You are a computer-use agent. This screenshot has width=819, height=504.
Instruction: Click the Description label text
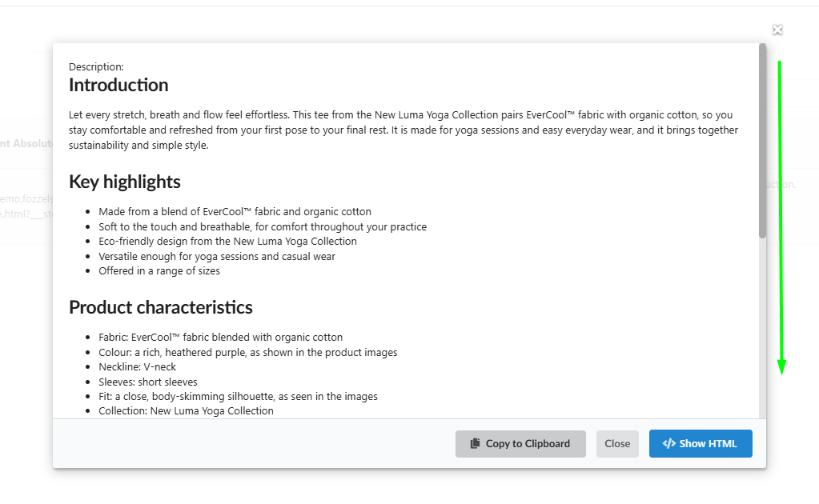coord(96,66)
